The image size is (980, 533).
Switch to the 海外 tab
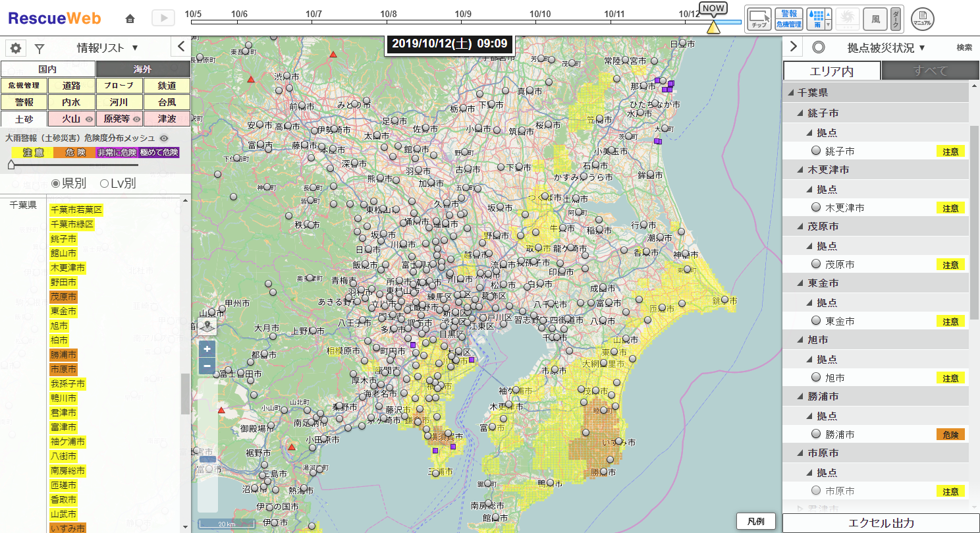[x=142, y=69]
